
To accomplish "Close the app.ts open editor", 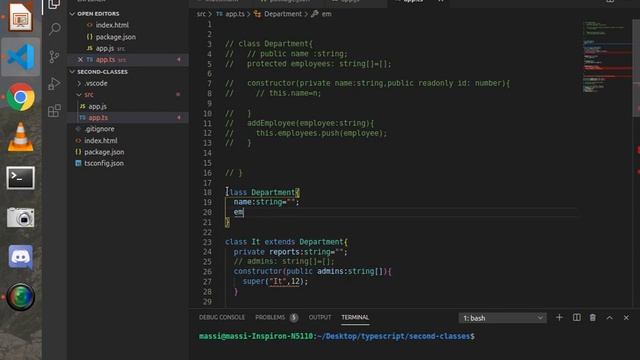I will pyautogui.click(x=80, y=60).
